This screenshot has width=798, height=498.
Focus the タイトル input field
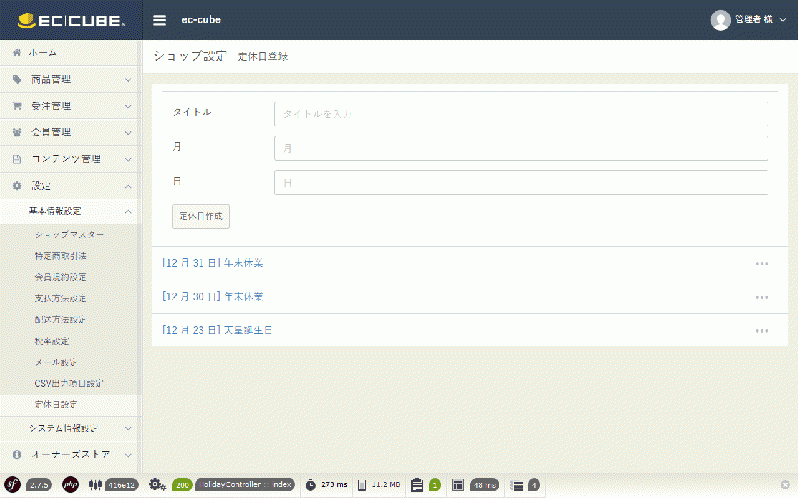[x=520, y=113]
